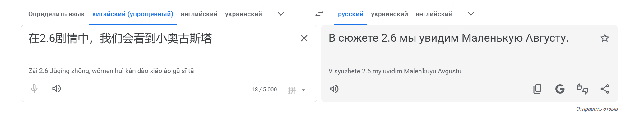Viewport: 644px width, 134px height.
Task: Select английский as the target language
Action: (x=434, y=14)
